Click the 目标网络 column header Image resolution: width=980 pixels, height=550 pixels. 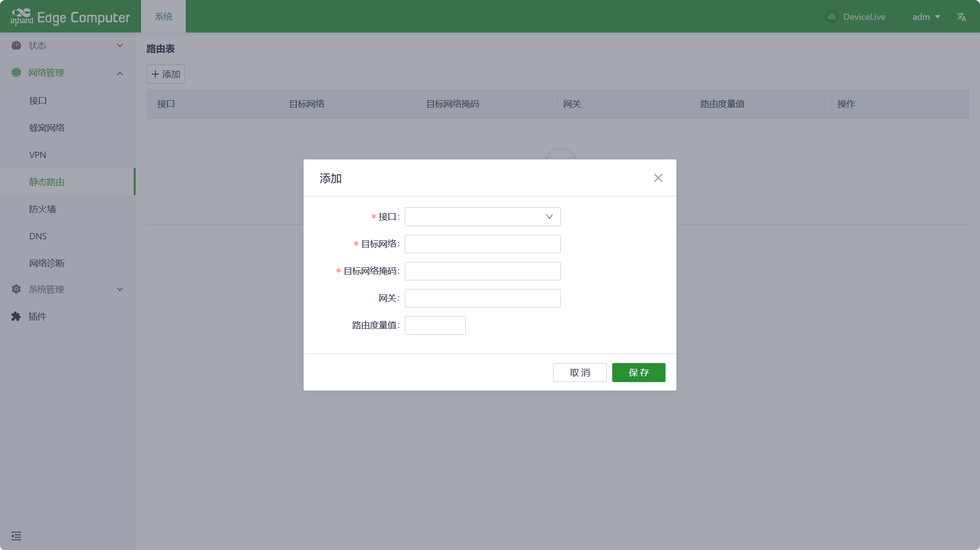[307, 104]
